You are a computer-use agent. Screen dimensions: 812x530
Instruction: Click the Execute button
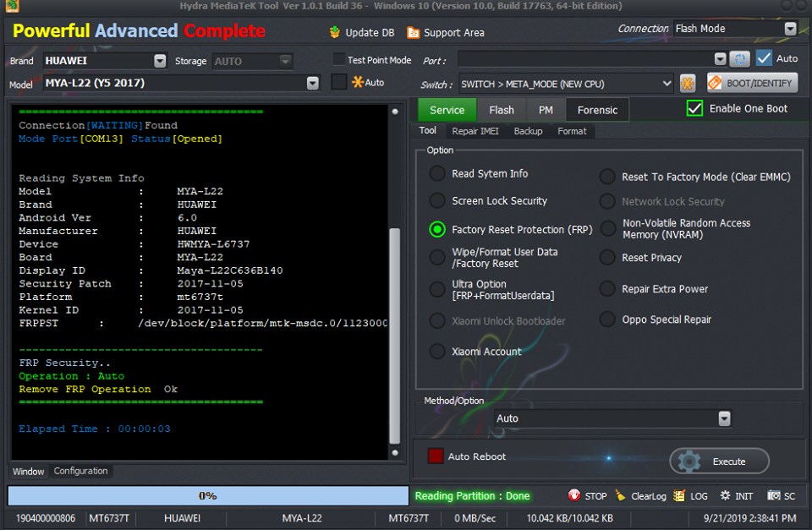coord(719,462)
